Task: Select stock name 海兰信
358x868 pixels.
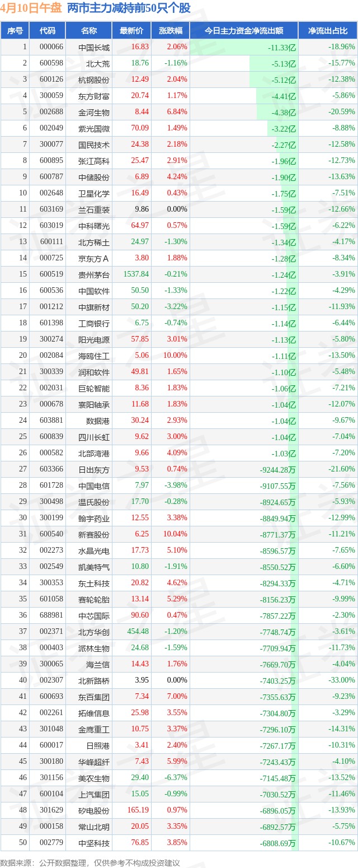Action: tap(98, 665)
